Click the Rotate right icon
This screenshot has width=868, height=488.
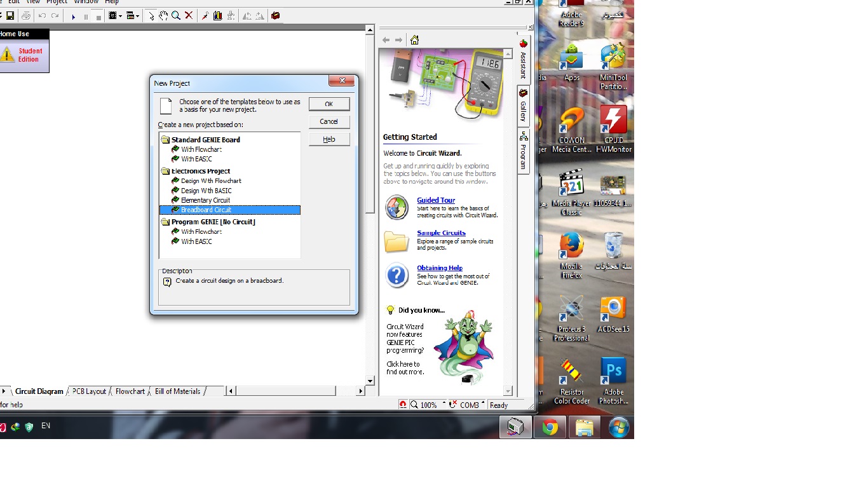click(260, 16)
